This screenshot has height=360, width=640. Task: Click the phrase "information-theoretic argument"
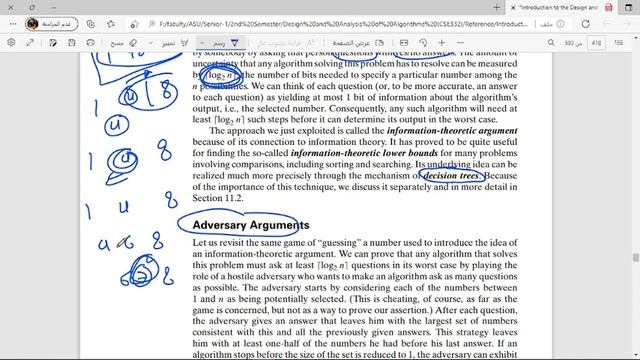(452, 131)
